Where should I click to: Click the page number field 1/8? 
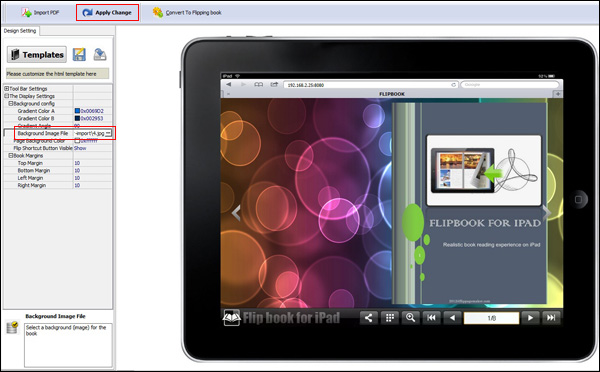pos(491,318)
